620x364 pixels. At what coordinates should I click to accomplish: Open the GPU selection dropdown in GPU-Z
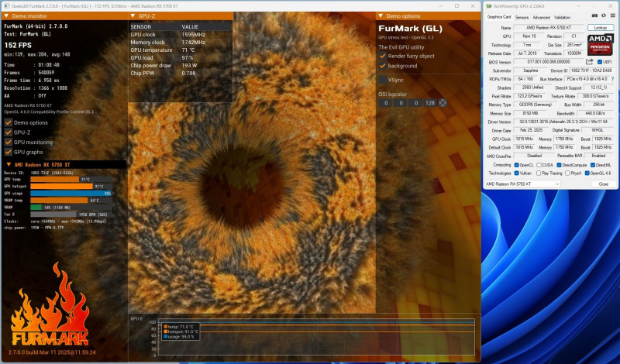click(x=522, y=184)
